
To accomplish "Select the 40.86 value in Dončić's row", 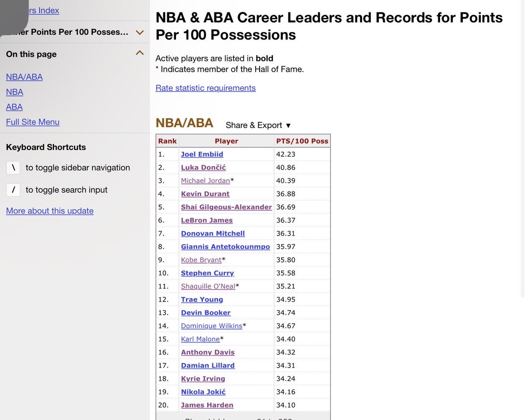I will coord(286,168).
